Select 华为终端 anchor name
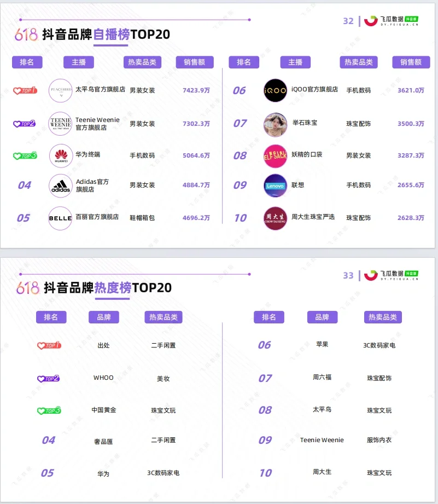The width and height of the screenshot is (438, 504). (x=87, y=154)
